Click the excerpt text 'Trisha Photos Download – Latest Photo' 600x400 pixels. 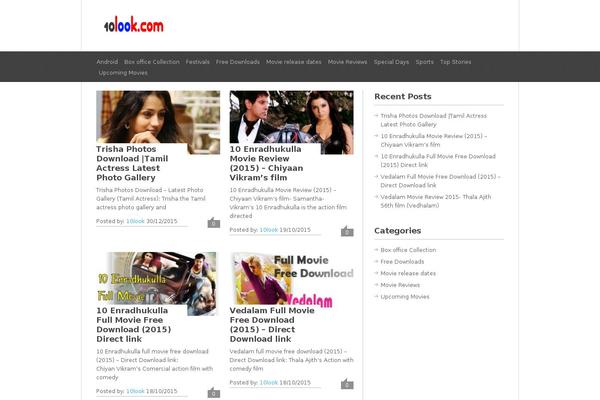pyautogui.click(x=150, y=190)
